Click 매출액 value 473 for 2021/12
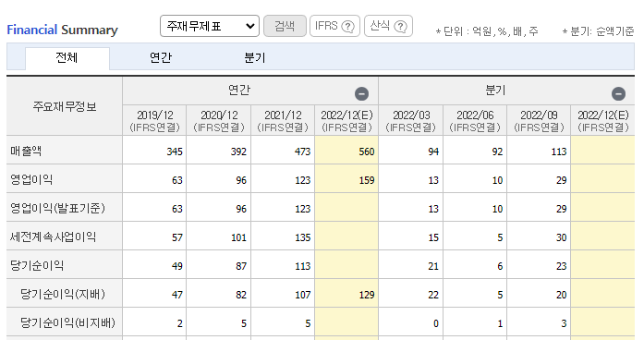 pos(303,152)
